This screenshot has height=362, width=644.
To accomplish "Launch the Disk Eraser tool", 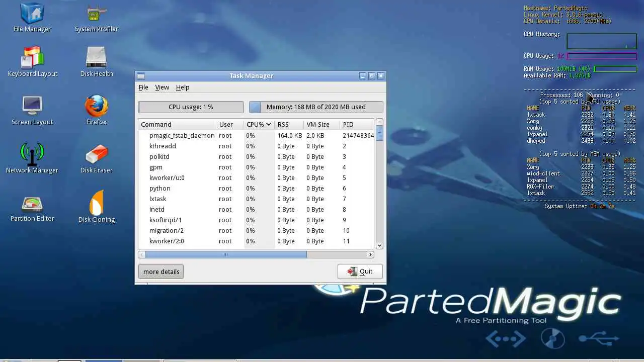I will (x=96, y=159).
